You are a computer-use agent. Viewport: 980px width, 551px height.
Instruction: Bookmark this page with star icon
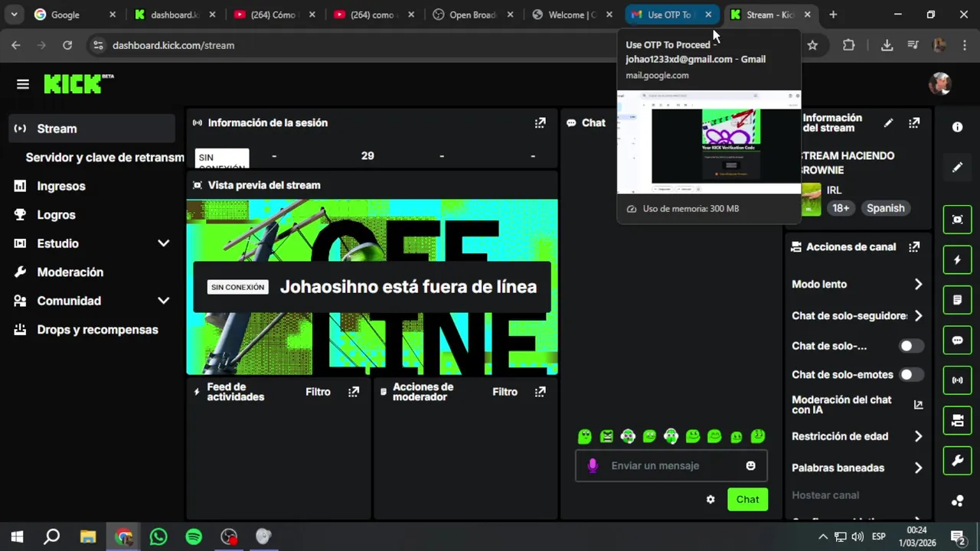point(812,45)
